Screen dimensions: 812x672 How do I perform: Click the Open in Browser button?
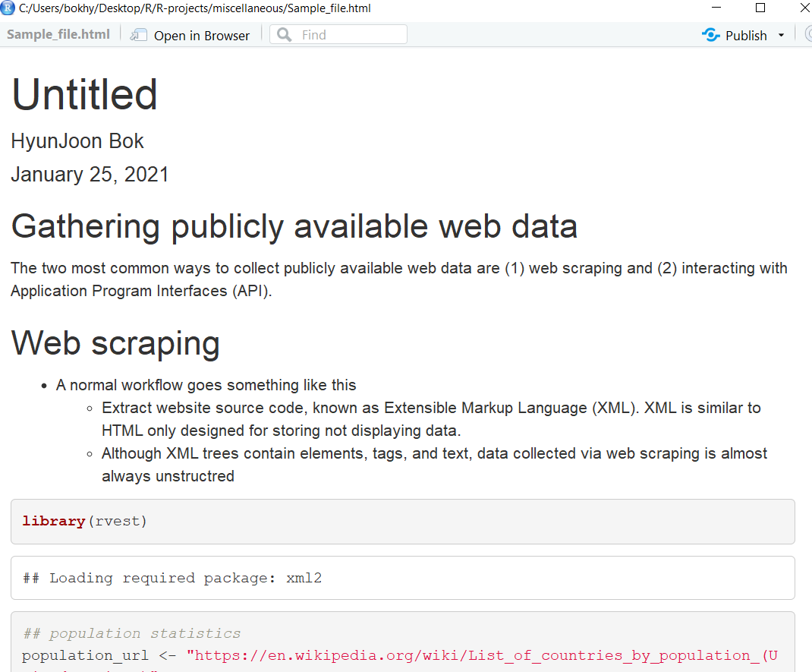point(190,35)
